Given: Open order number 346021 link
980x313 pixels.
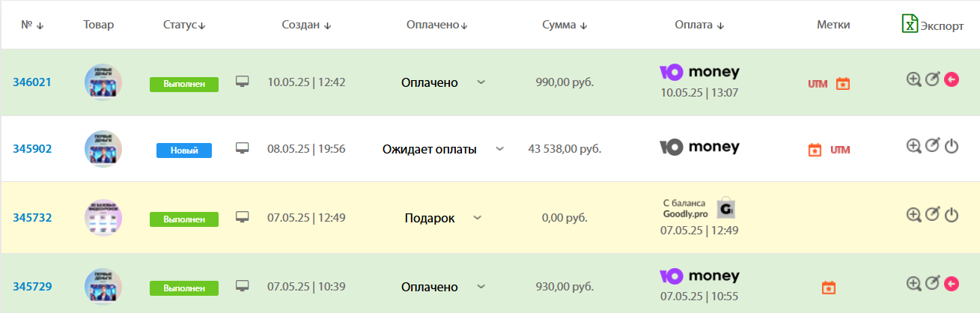Looking at the screenshot, I should pos(32,82).
